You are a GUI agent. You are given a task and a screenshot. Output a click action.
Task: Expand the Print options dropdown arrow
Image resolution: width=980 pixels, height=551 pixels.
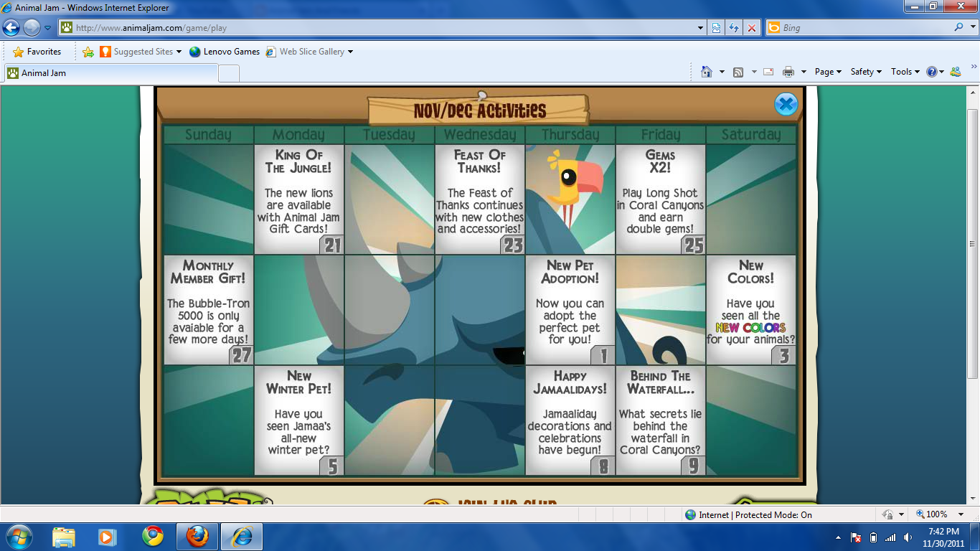click(804, 72)
